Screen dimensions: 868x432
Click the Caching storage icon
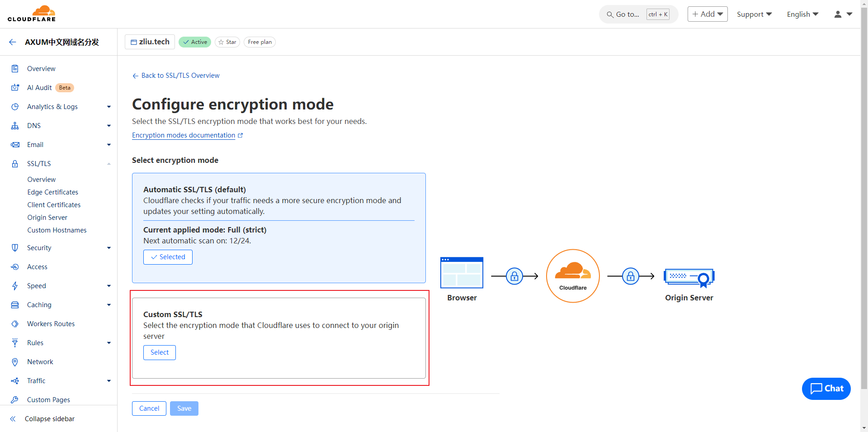[15, 305]
